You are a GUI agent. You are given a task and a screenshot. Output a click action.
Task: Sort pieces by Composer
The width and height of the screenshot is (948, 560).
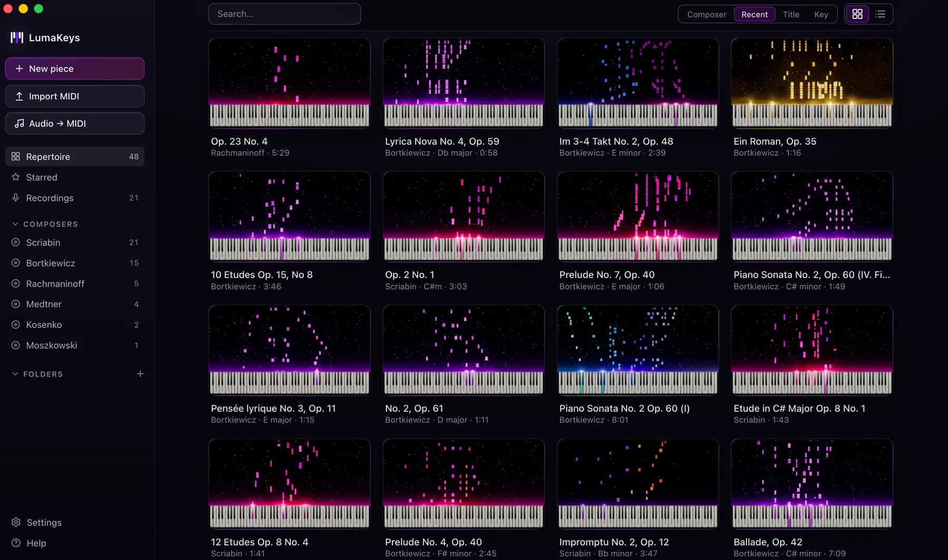(707, 14)
